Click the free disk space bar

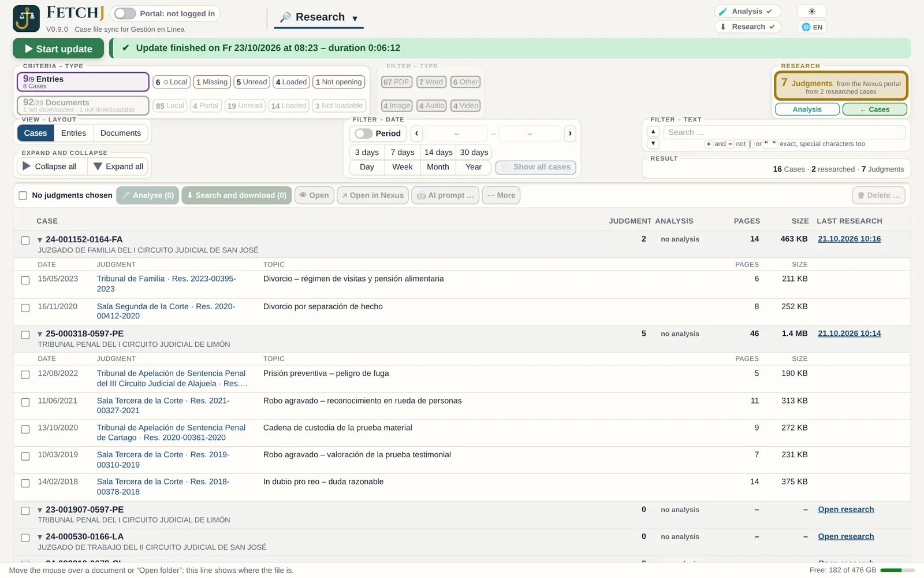[897, 570]
